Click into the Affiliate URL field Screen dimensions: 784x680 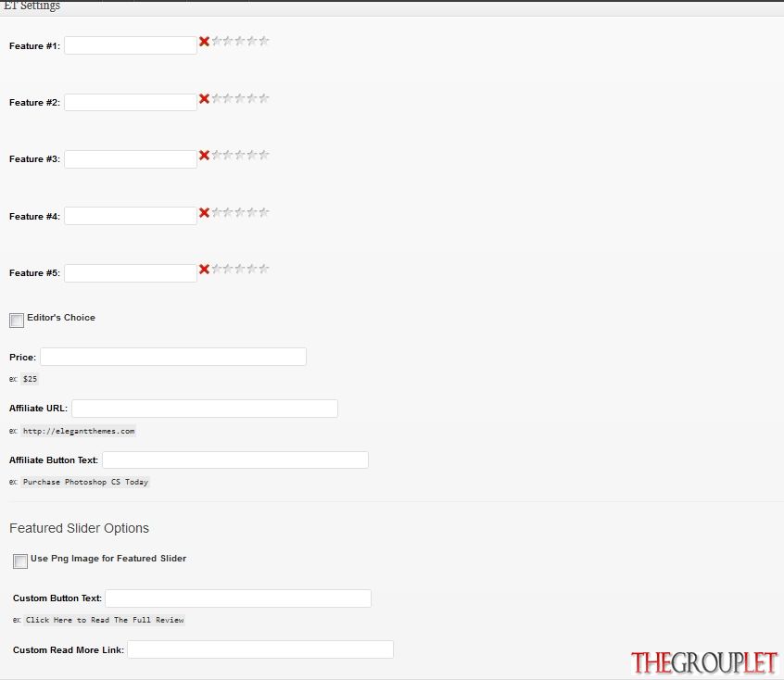click(x=205, y=409)
